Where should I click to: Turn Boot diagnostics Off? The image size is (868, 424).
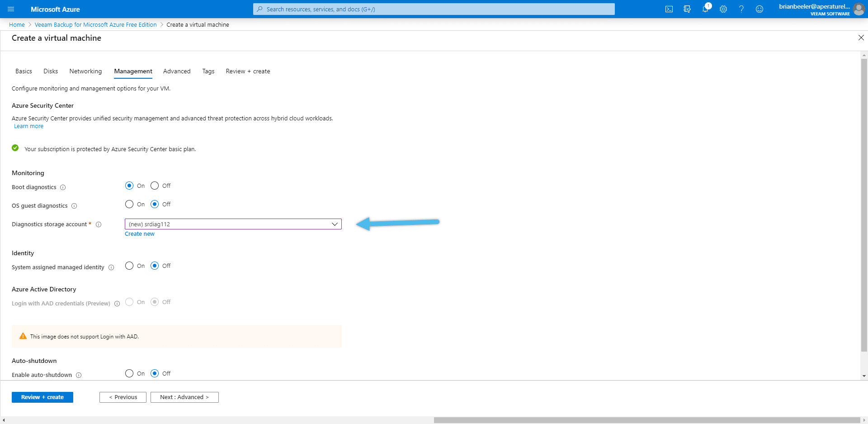point(155,186)
